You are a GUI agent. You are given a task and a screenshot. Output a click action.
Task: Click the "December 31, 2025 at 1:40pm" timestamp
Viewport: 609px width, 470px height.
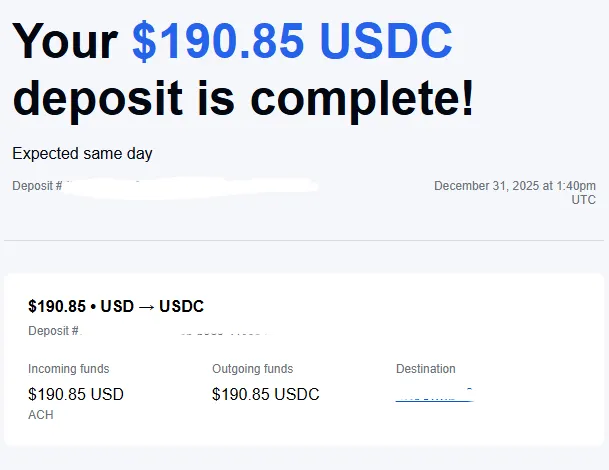515,186
